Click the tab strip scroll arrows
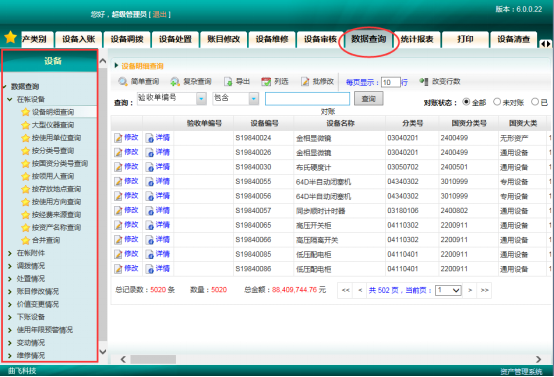This screenshot has height=377, width=554. point(546,44)
